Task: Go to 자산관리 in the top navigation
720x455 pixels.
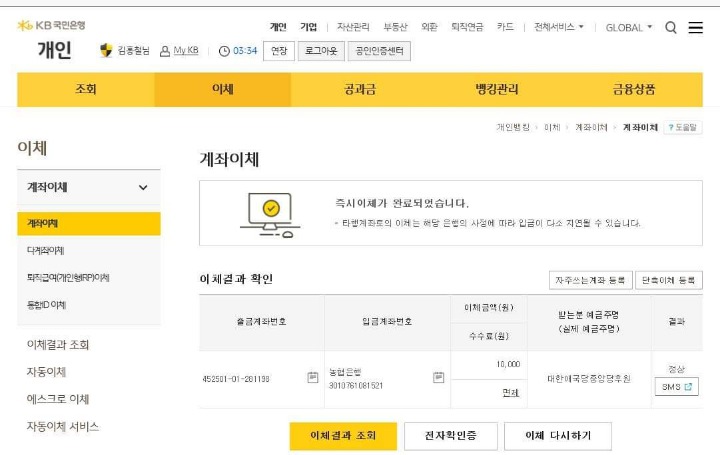Action: pos(353,27)
